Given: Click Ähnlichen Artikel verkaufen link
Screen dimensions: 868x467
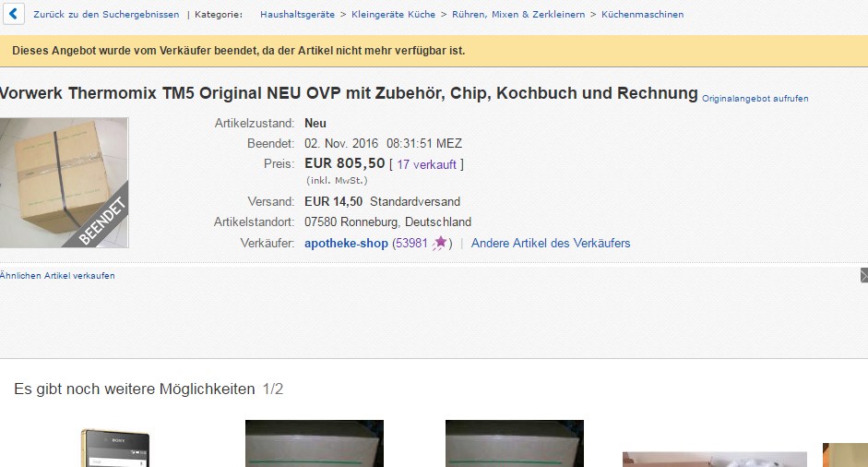Looking at the screenshot, I should point(57,275).
